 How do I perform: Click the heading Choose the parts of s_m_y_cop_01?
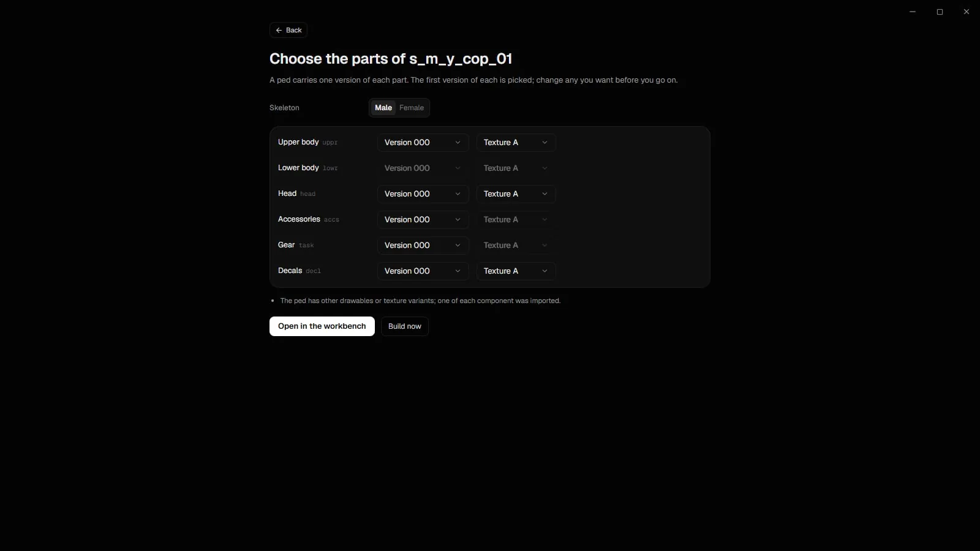(391, 59)
